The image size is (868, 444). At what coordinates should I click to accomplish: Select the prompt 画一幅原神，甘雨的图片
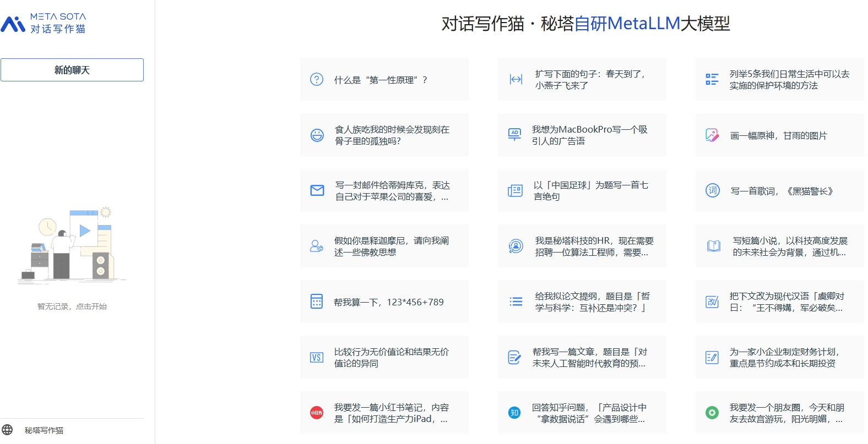pos(778,135)
